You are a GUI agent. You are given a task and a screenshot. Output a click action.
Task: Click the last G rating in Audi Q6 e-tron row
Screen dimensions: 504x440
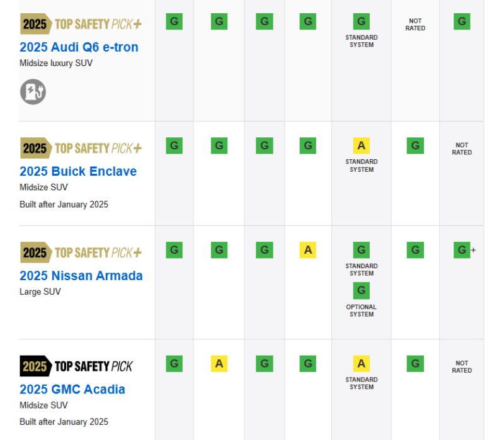[462, 21]
